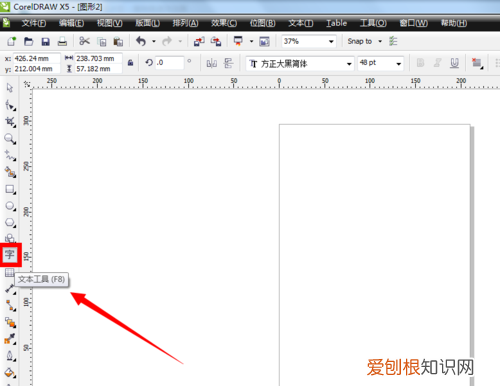Open the 位图(B) menu

(263, 23)
